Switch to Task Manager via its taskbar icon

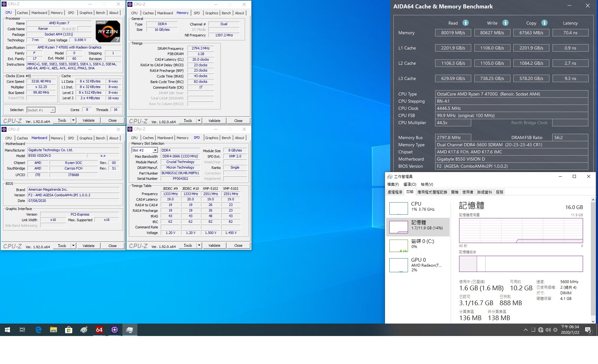130,330
